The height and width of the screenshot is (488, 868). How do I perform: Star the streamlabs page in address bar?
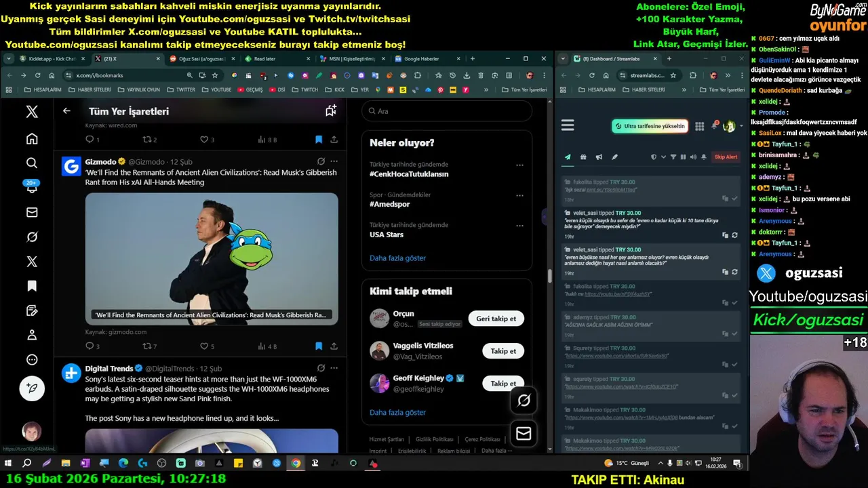(x=673, y=75)
